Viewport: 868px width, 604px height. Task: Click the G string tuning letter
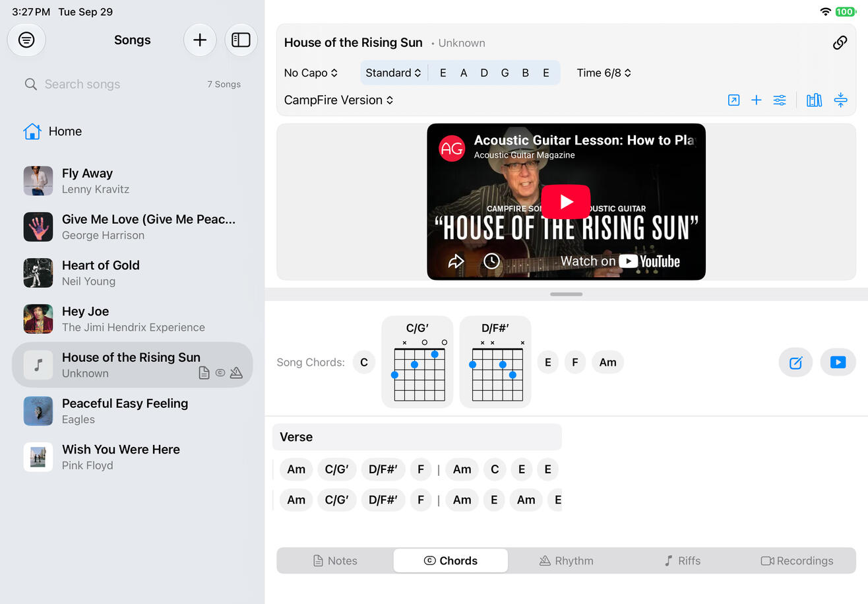click(505, 73)
